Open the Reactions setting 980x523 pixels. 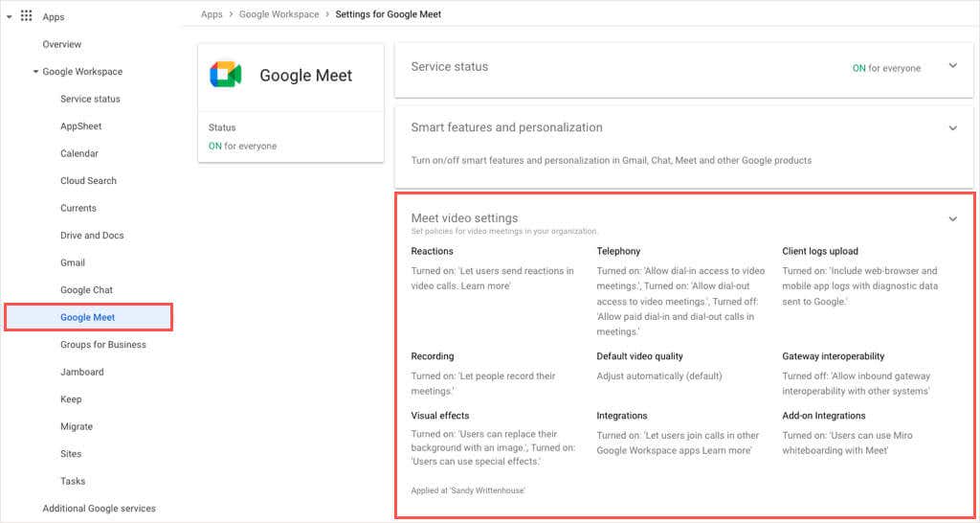point(432,251)
